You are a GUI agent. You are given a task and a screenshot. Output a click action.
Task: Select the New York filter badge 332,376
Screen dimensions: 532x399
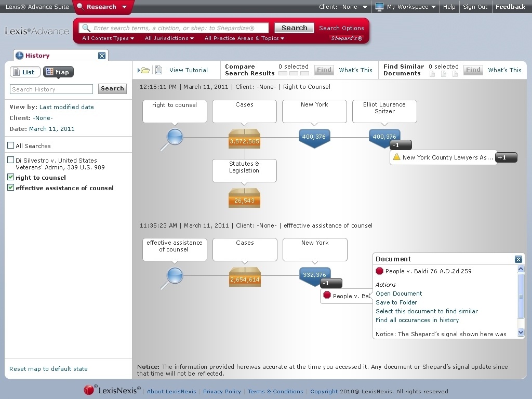point(314,276)
